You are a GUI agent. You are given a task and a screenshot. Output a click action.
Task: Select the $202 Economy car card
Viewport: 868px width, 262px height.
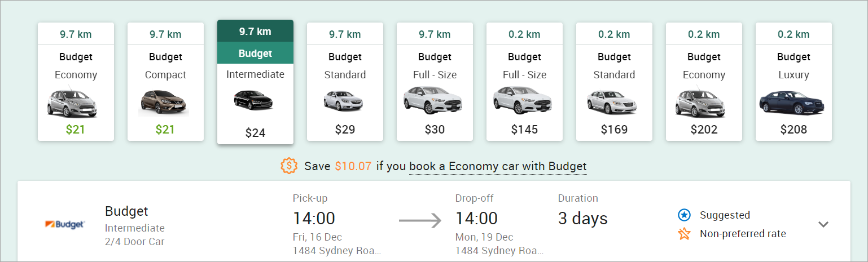pyautogui.click(x=704, y=82)
